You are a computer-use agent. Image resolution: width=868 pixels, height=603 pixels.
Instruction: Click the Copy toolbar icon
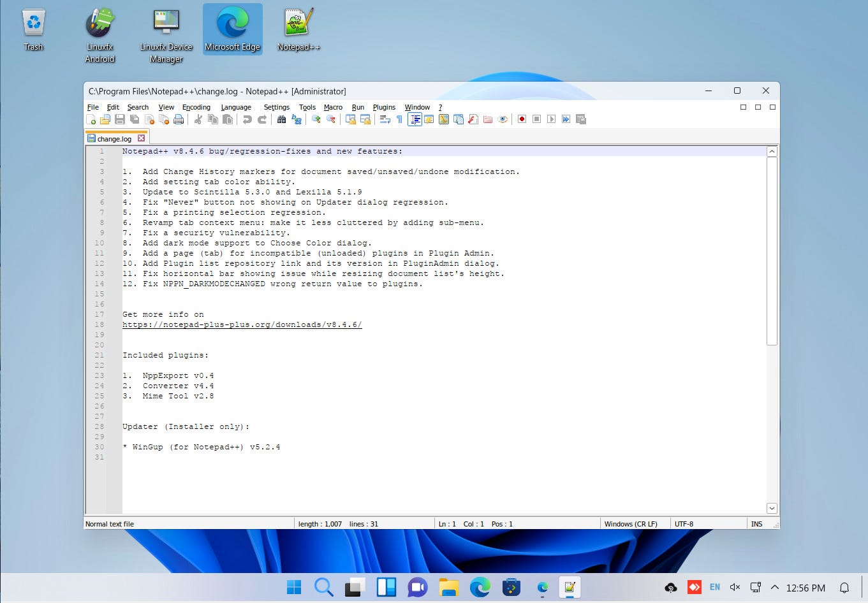tap(213, 119)
